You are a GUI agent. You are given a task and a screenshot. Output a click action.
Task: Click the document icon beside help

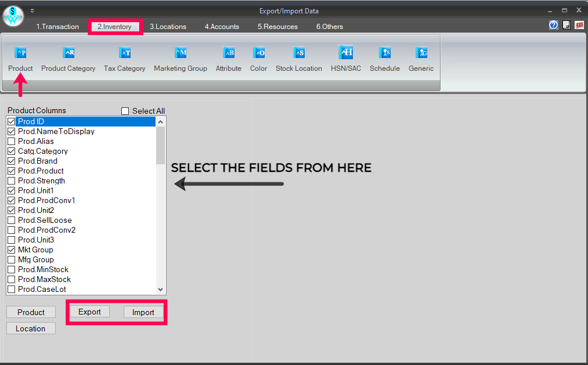(567, 25)
